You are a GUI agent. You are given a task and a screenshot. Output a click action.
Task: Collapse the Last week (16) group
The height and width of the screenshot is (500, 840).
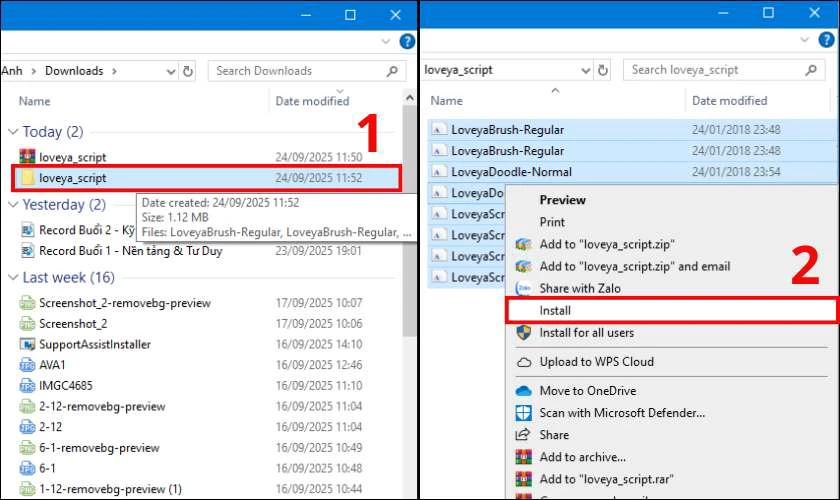(x=13, y=278)
